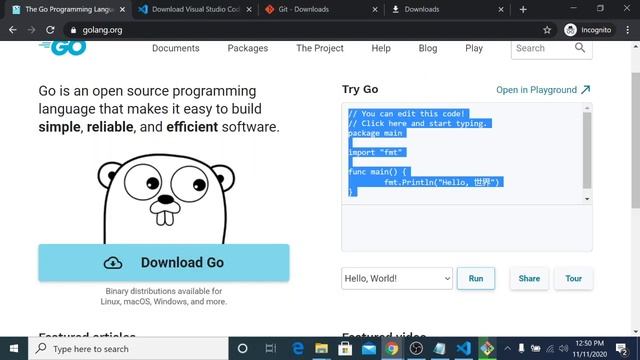Click the golang.org address bar
Screen dimensions: 640x360
coord(310,30)
